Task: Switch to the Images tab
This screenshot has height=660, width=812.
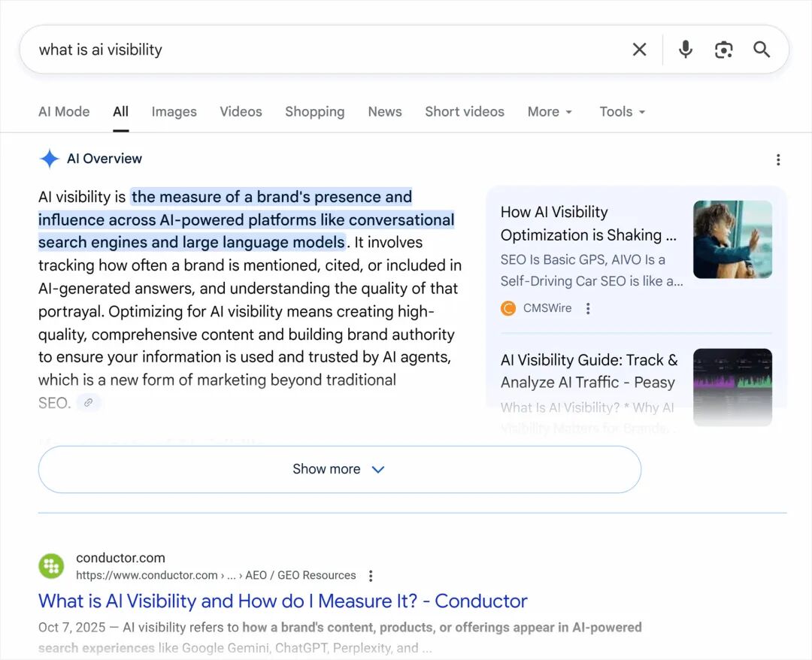Action: pyautogui.click(x=174, y=111)
